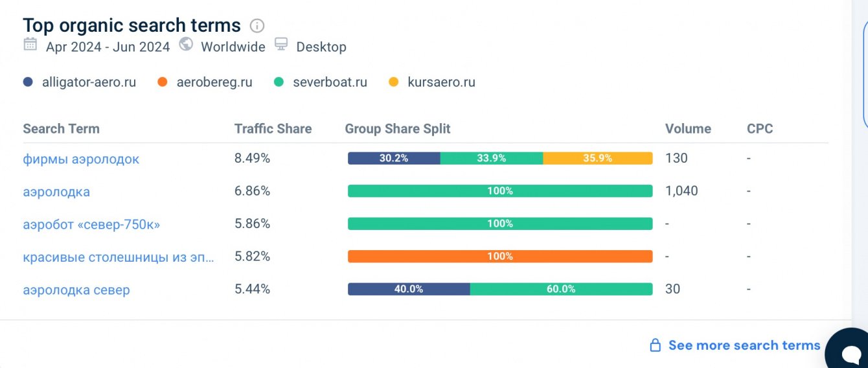The width and height of the screenshot is (868, 368).
Task: Click the aerobereg.ru orange legend dot
Action: pyautogui.click(x=163, y=82)
